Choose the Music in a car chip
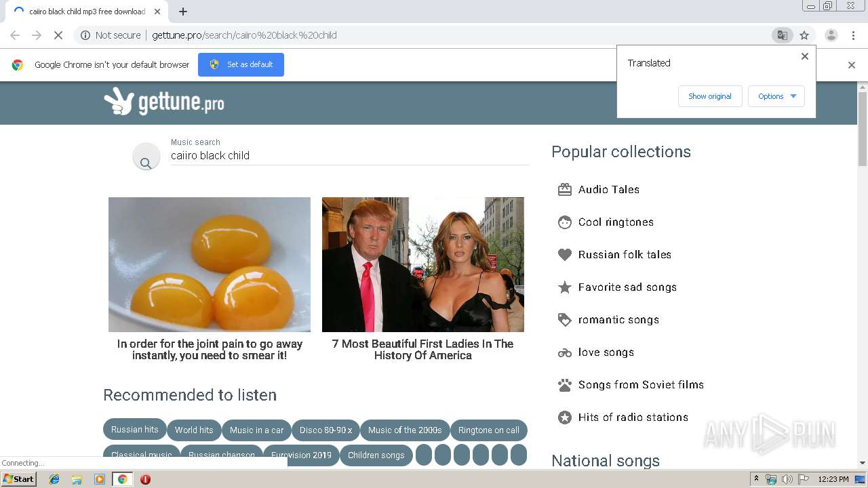This screenshot has height=488, width=868. tap(257, 430)
